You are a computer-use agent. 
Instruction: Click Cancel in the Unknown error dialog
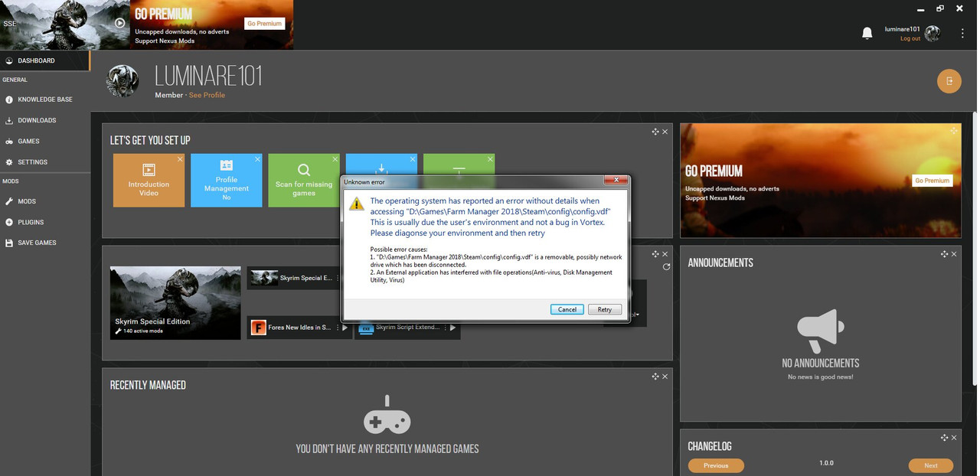pos(567,309)
